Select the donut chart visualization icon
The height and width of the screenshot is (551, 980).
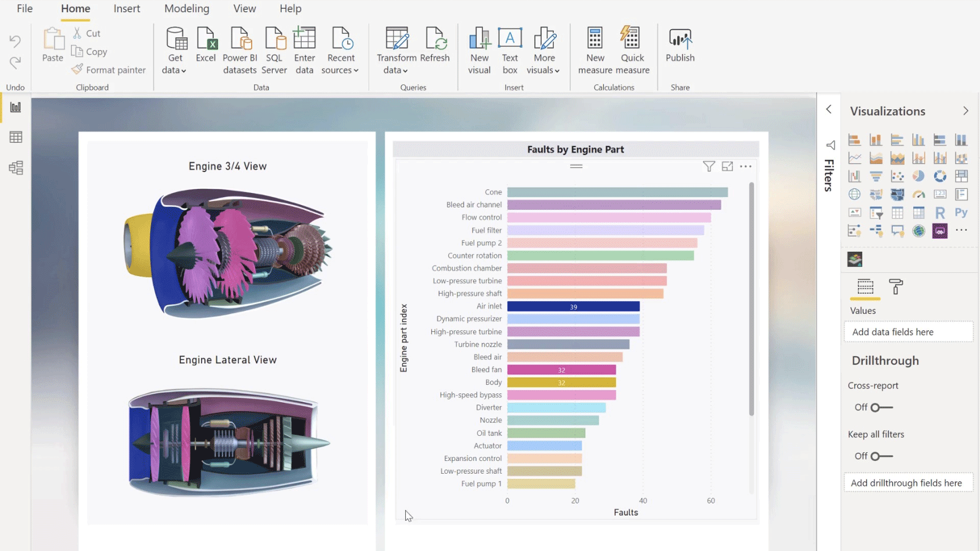click(940, 176)
